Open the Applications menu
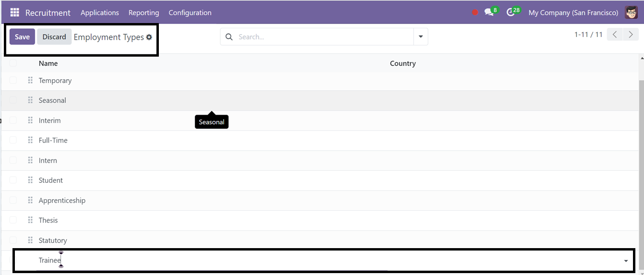The height and width of the screenshot is (275, 644). coord(100,12)
